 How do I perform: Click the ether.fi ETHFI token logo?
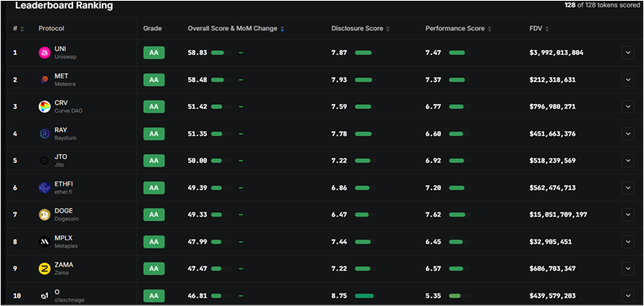point(44,188)
